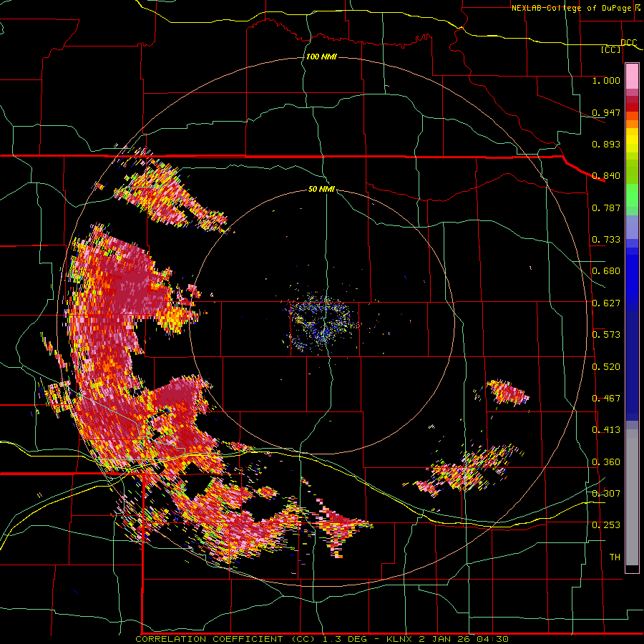
Task: Click the 0.947 legend value
Action: point(606,112)
